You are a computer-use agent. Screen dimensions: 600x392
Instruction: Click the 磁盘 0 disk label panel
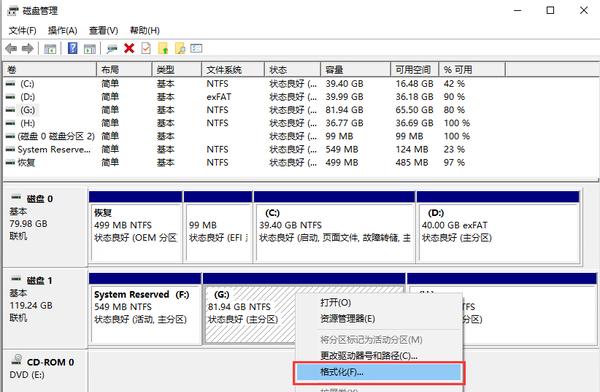pos(45,227)
